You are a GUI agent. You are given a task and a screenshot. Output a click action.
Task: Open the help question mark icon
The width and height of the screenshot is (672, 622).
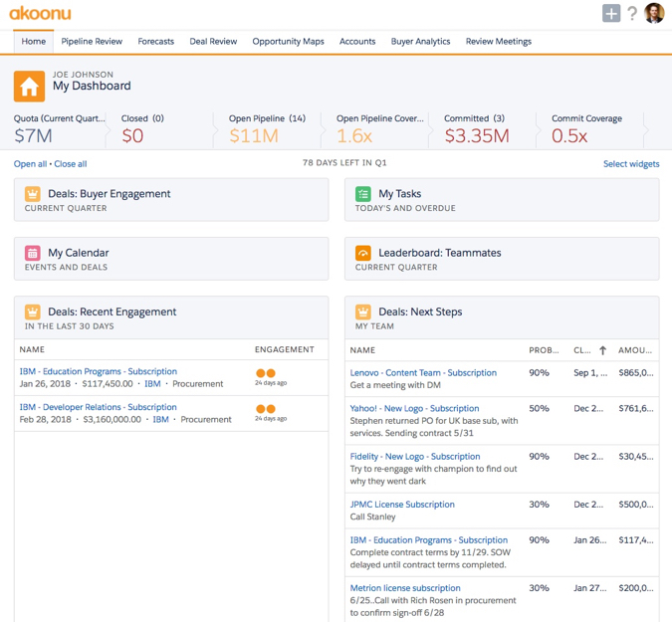point(632,13)
